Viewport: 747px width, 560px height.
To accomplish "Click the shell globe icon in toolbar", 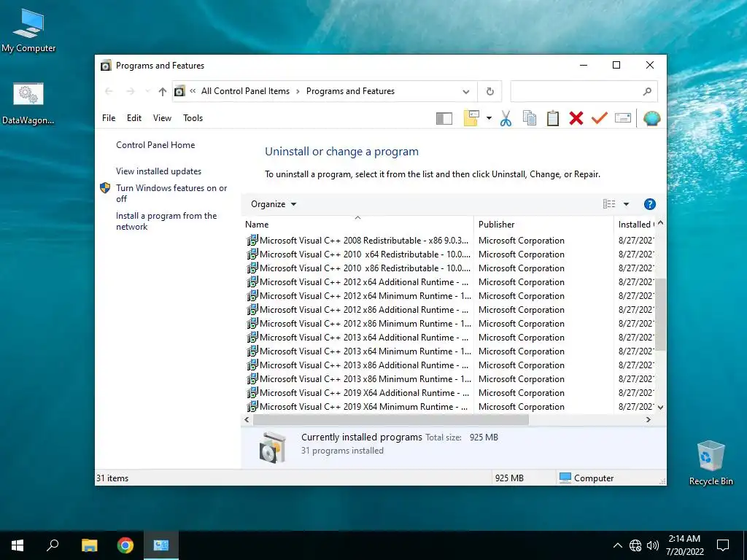I will [x=651, y=118].
